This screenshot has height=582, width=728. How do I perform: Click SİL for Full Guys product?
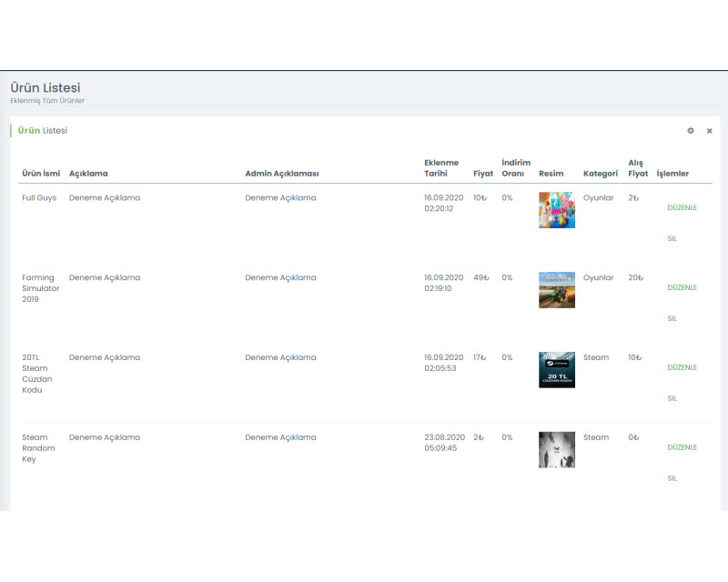[672, 238]
